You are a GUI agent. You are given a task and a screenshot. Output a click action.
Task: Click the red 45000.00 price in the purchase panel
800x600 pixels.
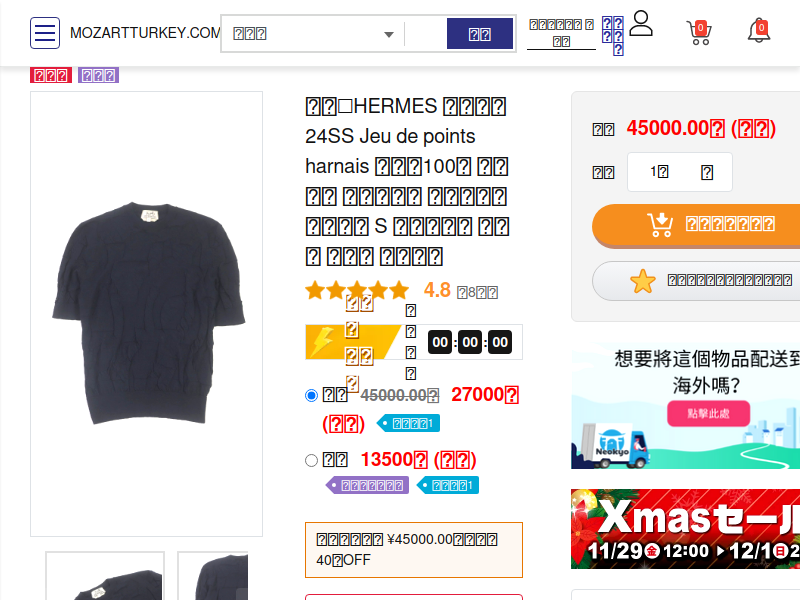coord(701,129)
